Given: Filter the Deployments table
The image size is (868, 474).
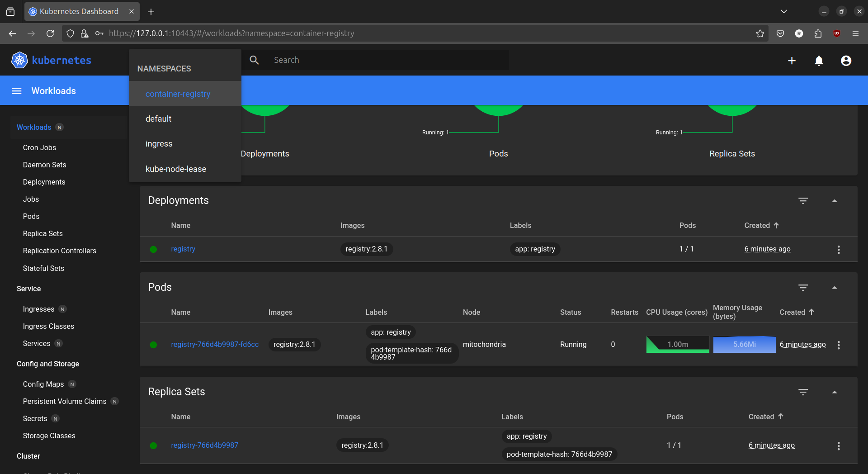Looking at the screenshot, I should point(803,201).
